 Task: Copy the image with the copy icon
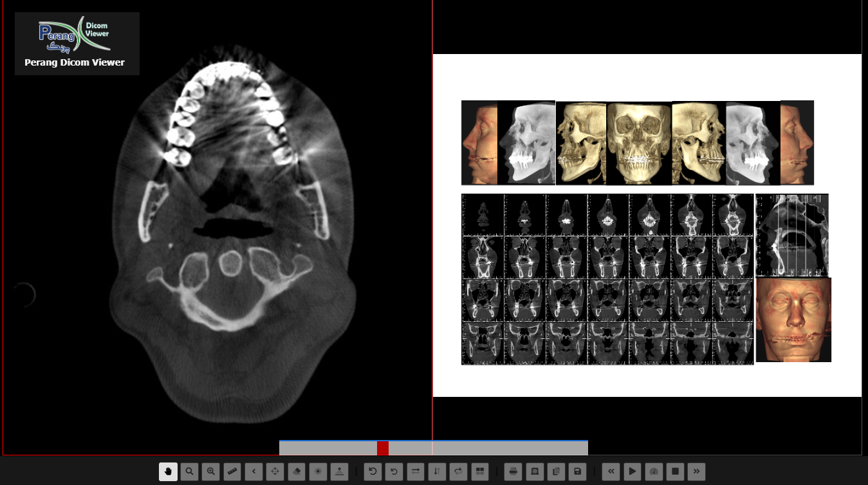(556, 471)
